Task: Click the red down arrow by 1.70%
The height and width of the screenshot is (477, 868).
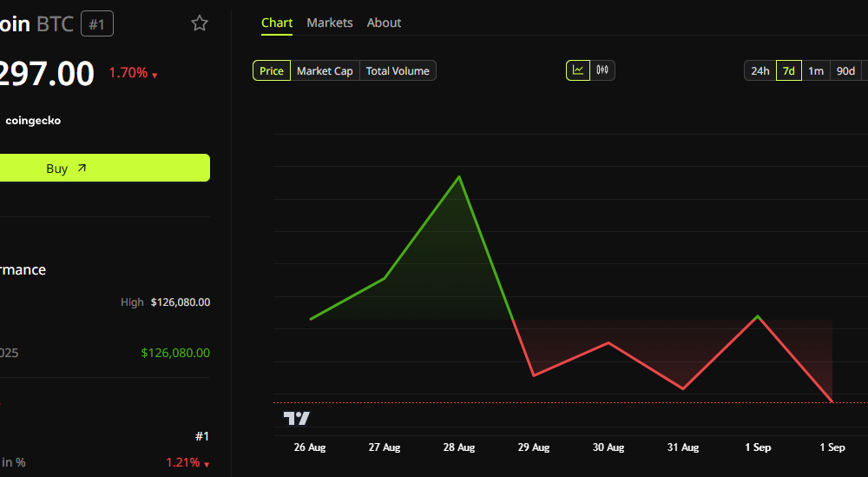Action: click(155, 76)
